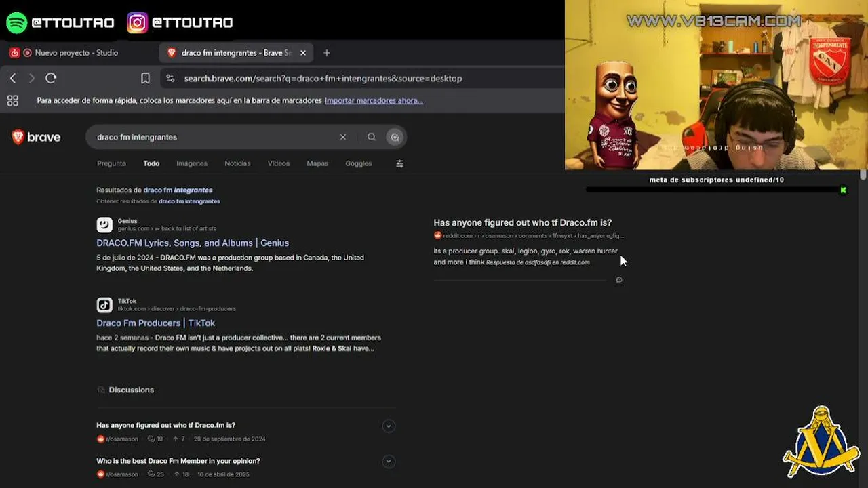Expand 'Has anyone figured out' discussion
868x488 pixels.
click(389, 426)
